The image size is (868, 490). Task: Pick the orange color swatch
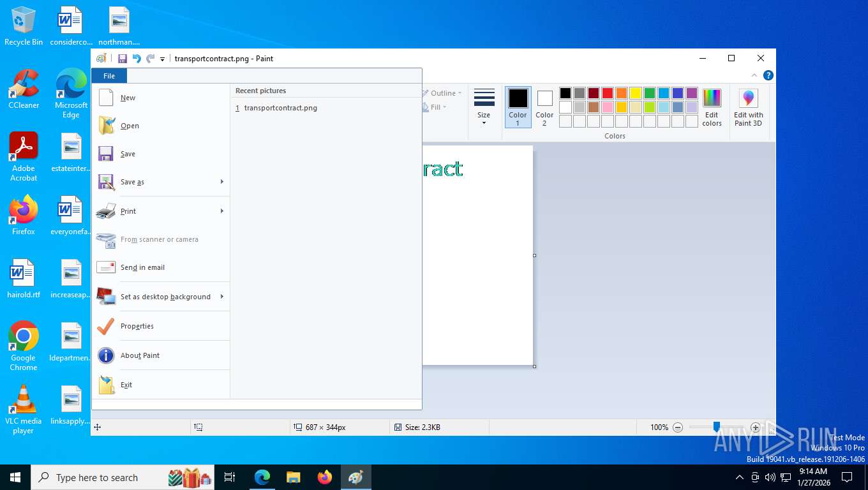pyautogui.click(x=622, y=93)
